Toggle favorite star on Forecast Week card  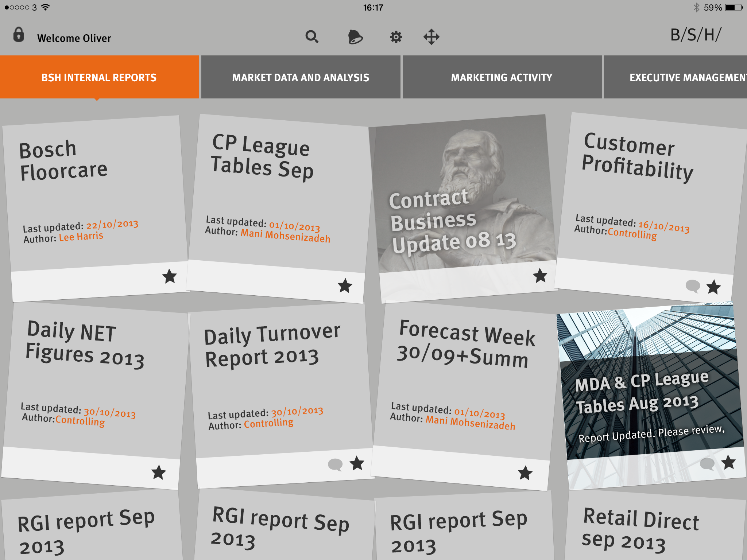(525, 473)
